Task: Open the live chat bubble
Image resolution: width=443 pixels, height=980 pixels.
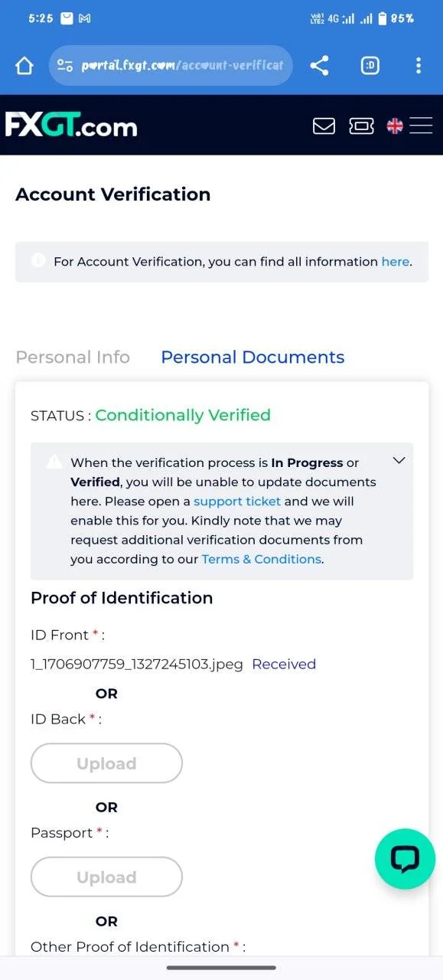Action: (405, 859)
